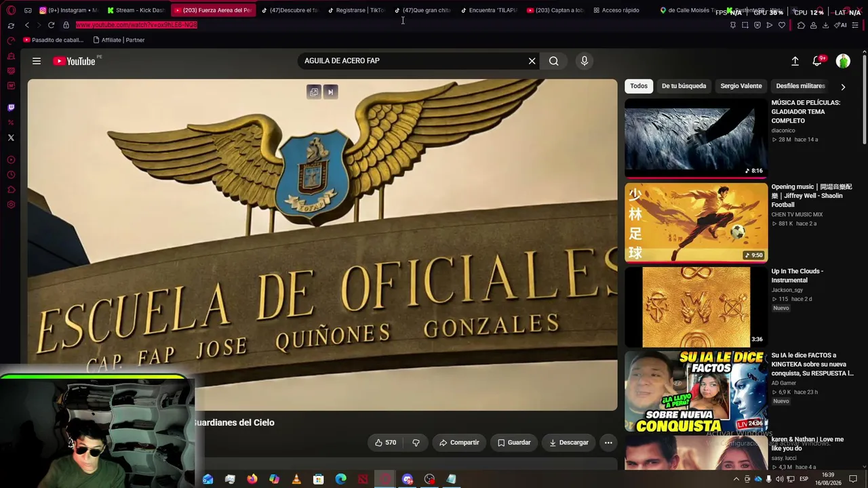
Task: Switch to the Instagram browser tab
Action: 68,10
